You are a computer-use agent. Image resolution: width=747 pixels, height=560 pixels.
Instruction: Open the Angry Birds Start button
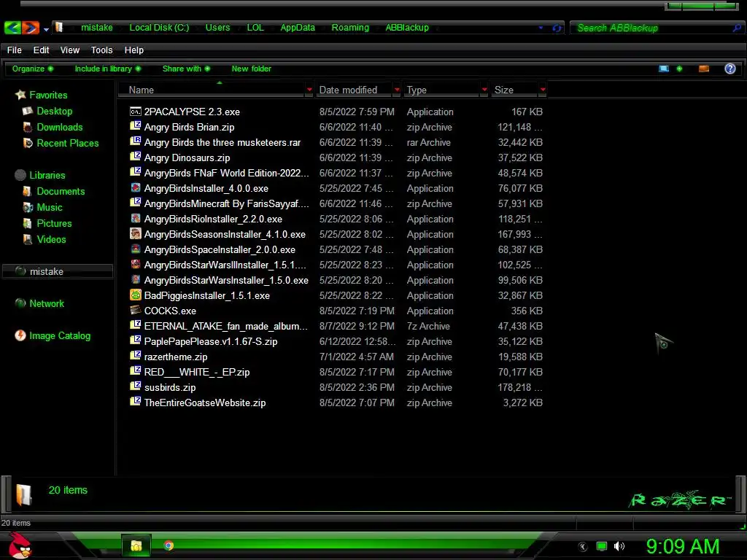click(20, 545)
